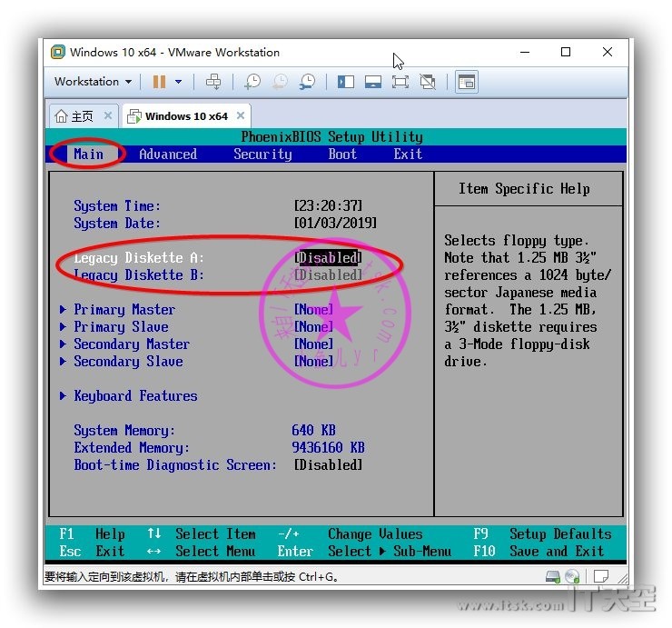Close the VMware Workstation window
The width and height of the screenshot is (672, 628).
[608, 52]
